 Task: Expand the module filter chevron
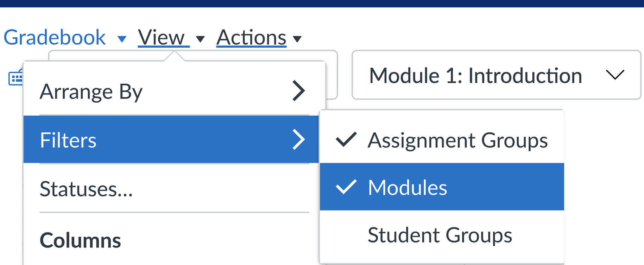point(615,75)
